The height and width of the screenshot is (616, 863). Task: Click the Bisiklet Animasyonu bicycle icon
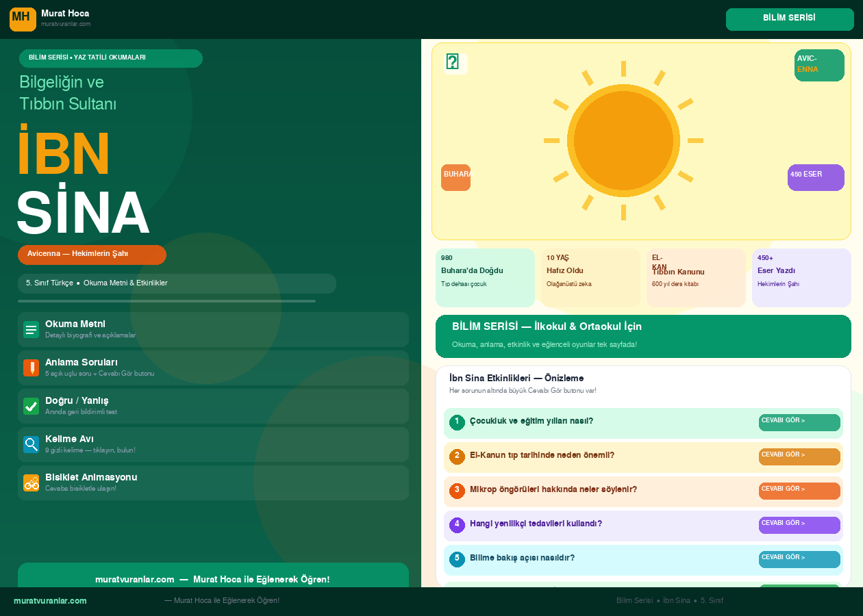(x=31, y=483)
